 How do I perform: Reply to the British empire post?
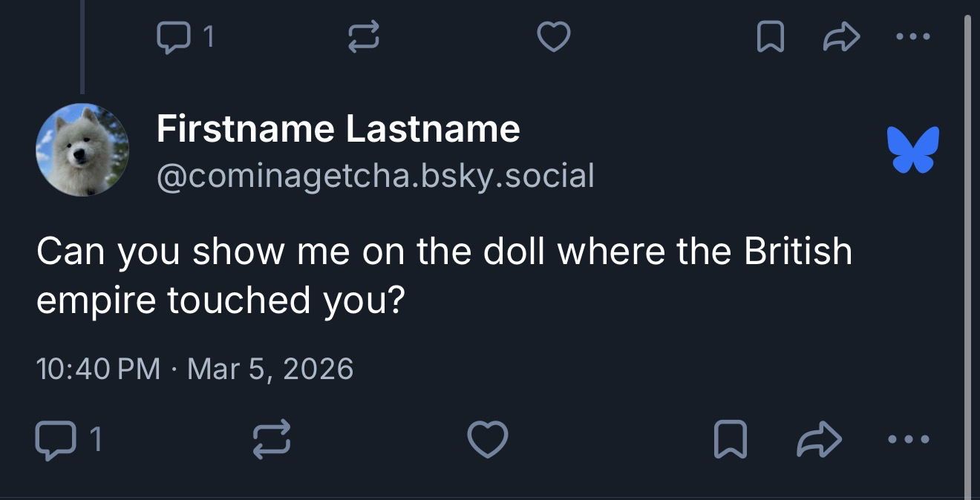[55, 438]
